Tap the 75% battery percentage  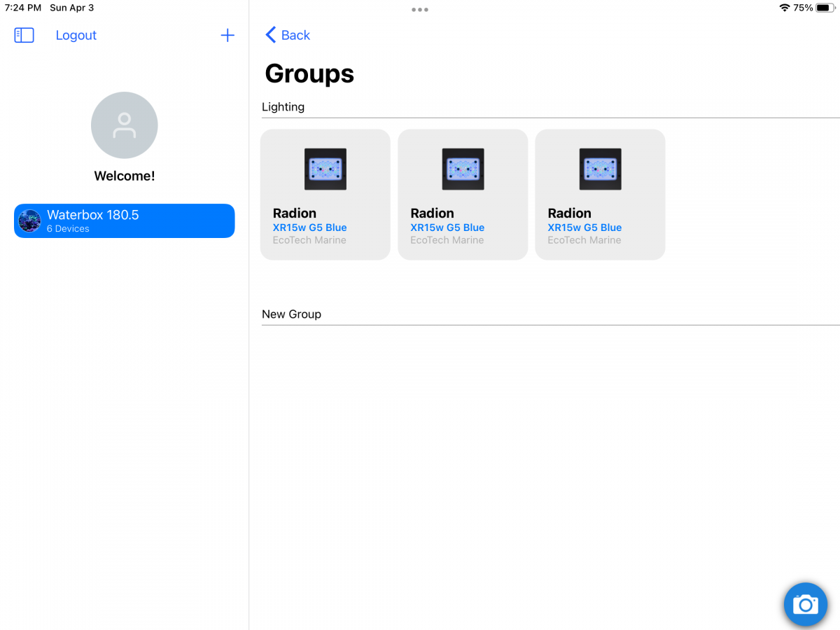[804, 8]
